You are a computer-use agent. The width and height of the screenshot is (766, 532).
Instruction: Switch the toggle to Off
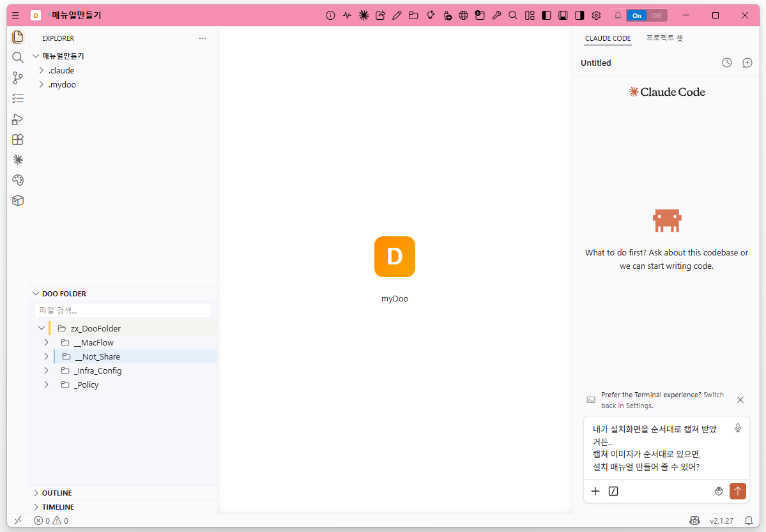(657, 15)
